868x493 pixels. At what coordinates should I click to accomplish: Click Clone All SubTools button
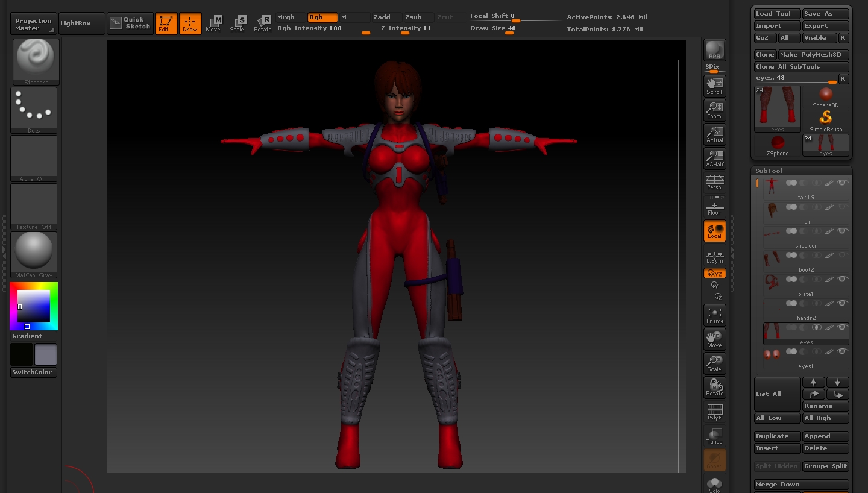point(802,67)
